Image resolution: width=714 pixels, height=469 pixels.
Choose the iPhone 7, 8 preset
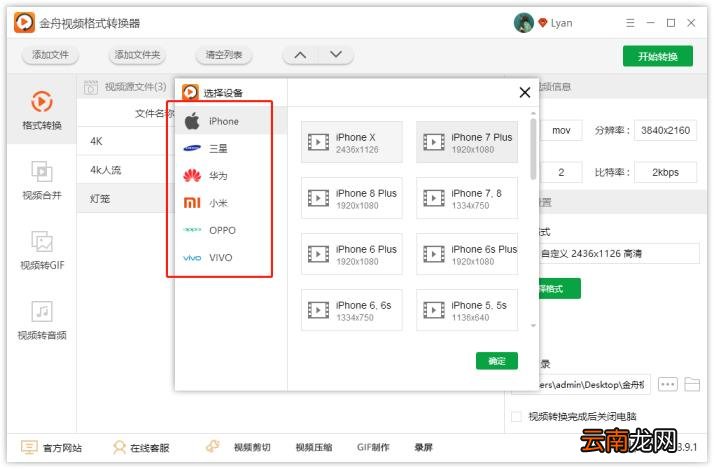point(467,198)
